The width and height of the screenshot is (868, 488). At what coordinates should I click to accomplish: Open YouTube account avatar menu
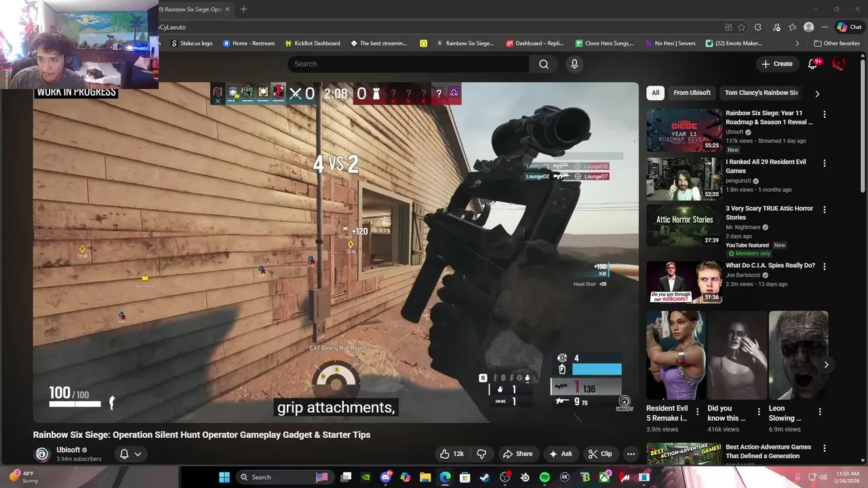pos(838,64)
